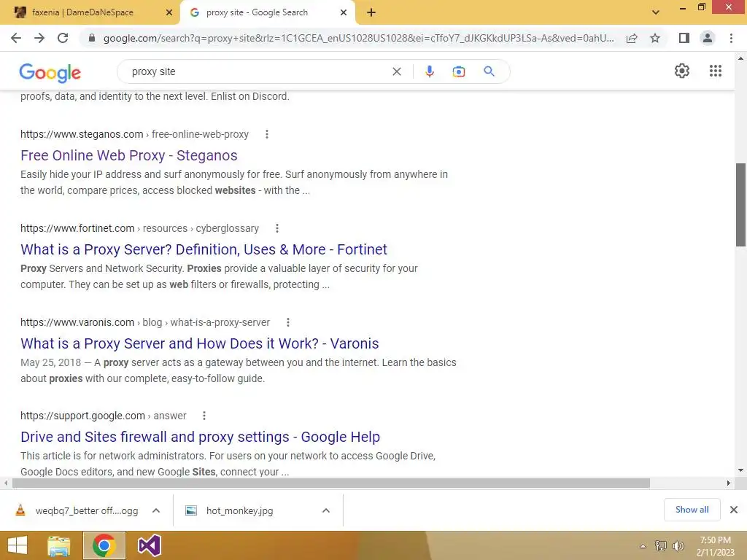Open a new browser tab
This screenshot has width=747, height=560.
pyautogui.click(x=371, y=12)
